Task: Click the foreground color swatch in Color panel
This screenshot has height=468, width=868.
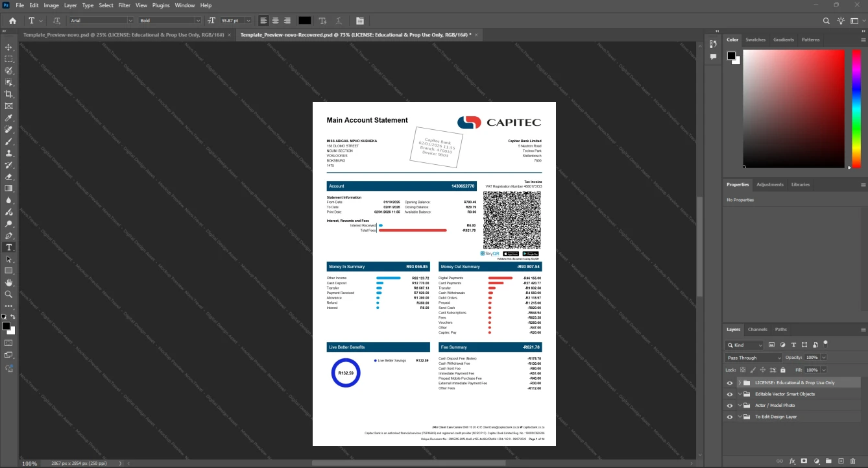Action: pos(731,56)
